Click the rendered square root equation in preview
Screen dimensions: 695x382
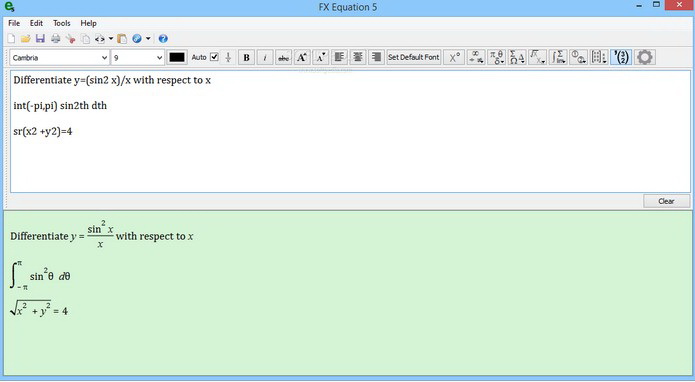tap(39, 309)
